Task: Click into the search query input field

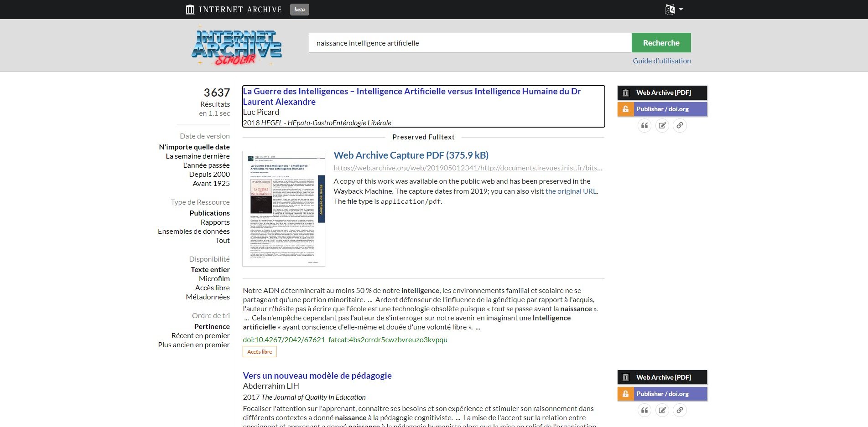Action: tap(470, 43)
